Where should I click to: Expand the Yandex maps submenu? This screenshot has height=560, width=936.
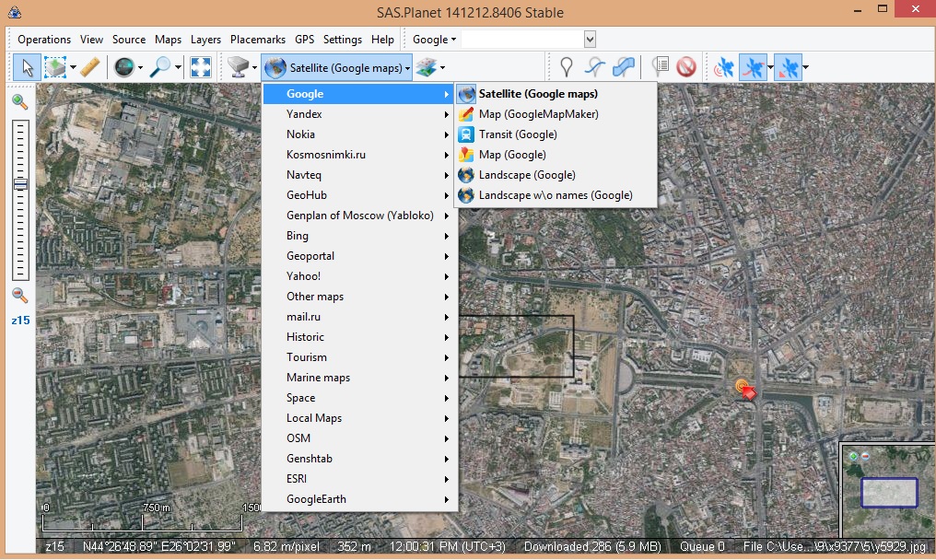360,114
